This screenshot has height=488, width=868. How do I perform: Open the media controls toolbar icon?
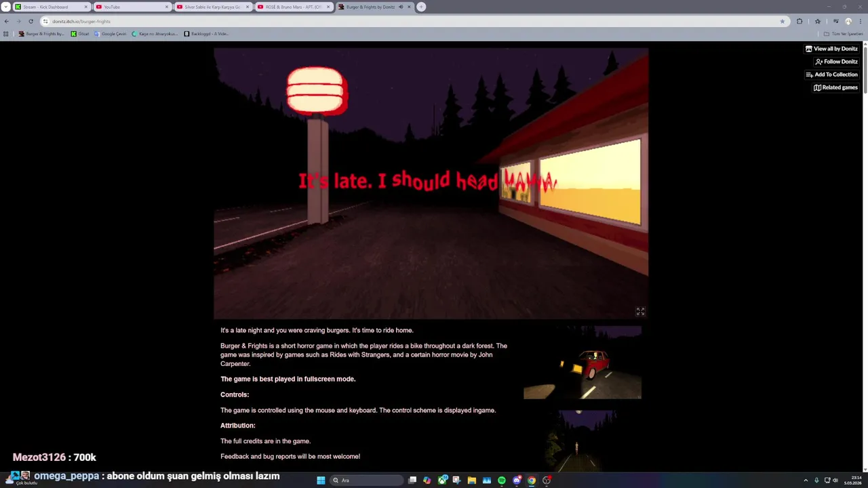coord(835,21)
